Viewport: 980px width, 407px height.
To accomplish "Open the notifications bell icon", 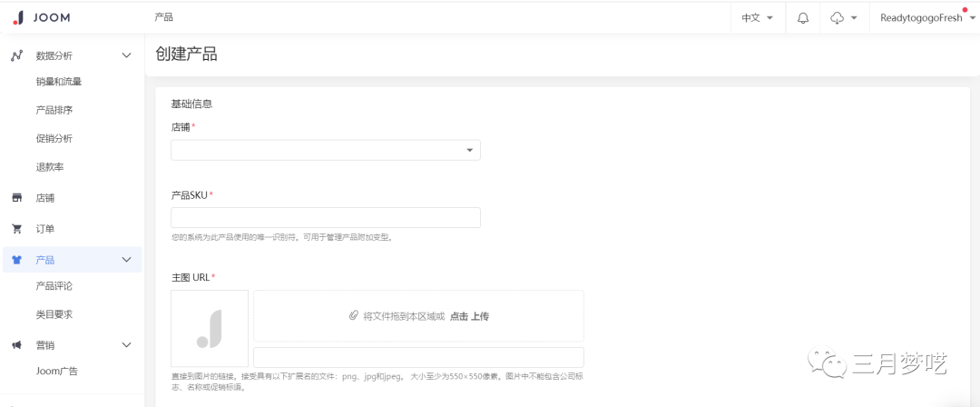I will (x=803, y=18).
